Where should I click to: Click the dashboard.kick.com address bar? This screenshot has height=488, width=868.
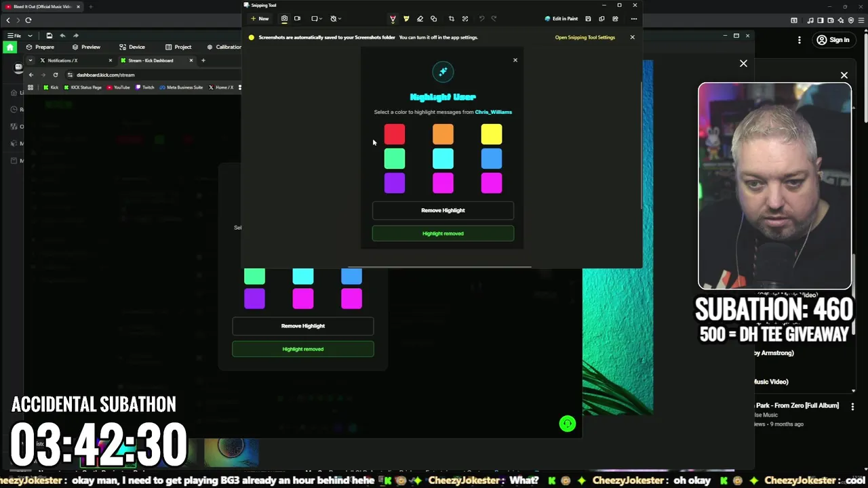(x=153, y=75)
